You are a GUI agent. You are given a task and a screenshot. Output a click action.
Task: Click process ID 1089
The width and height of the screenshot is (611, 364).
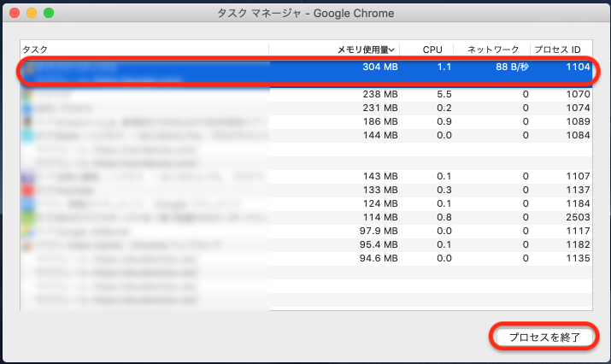tap(578, 121)
